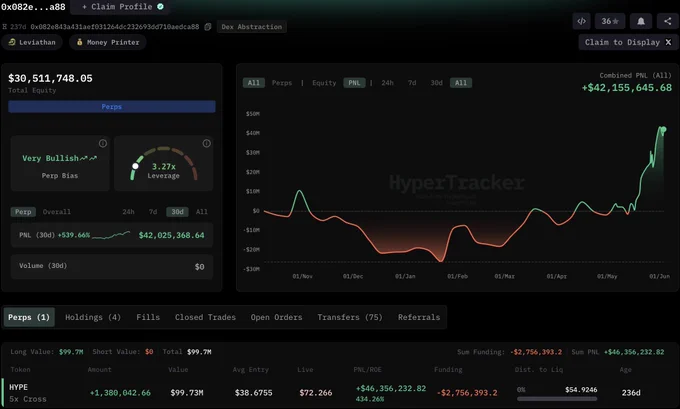Select the chart's left All filter
Screen dimensions: 680x409
(254, 83)
